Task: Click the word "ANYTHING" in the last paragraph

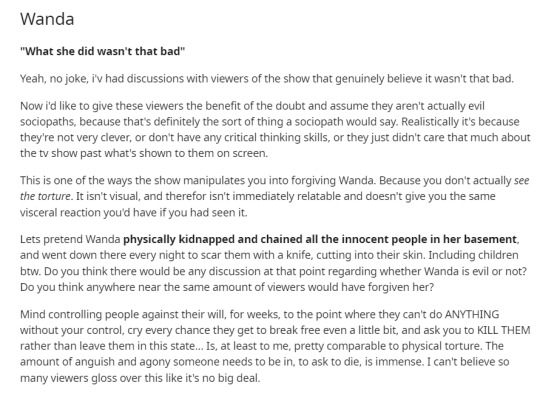Action: click(472, 314)
